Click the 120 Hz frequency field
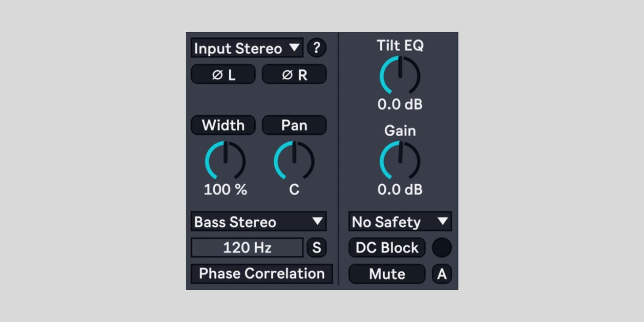Viewport: 644px width, 322px height. tap(247, 248)
